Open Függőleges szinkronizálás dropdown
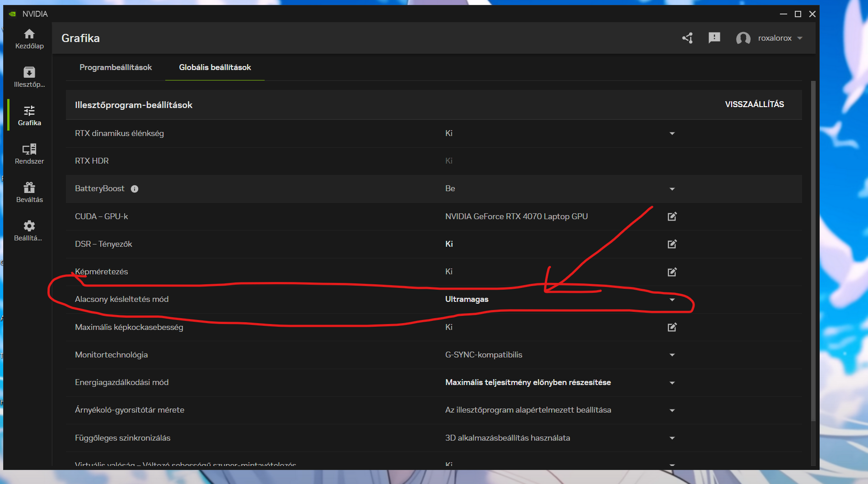Screen dimensions: 868x484 pos(672,438)
